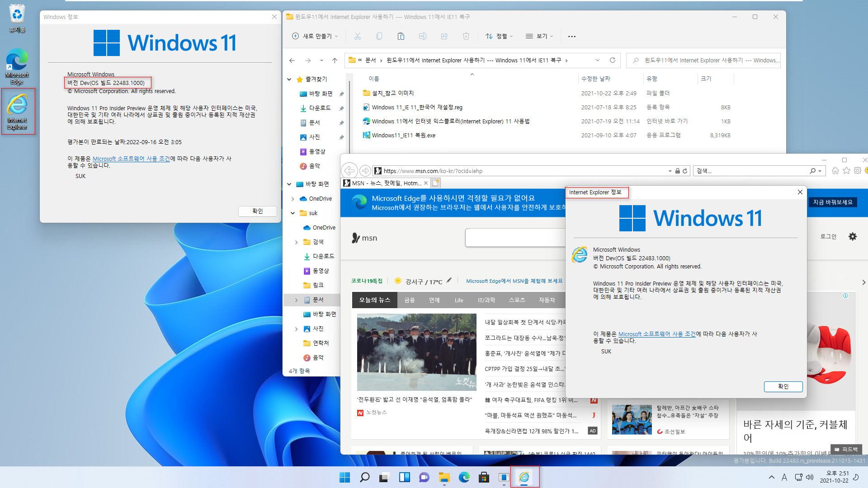868x488 pixels.
Task: Click Cut icon in Explorer toolbar
Action: 358,36
